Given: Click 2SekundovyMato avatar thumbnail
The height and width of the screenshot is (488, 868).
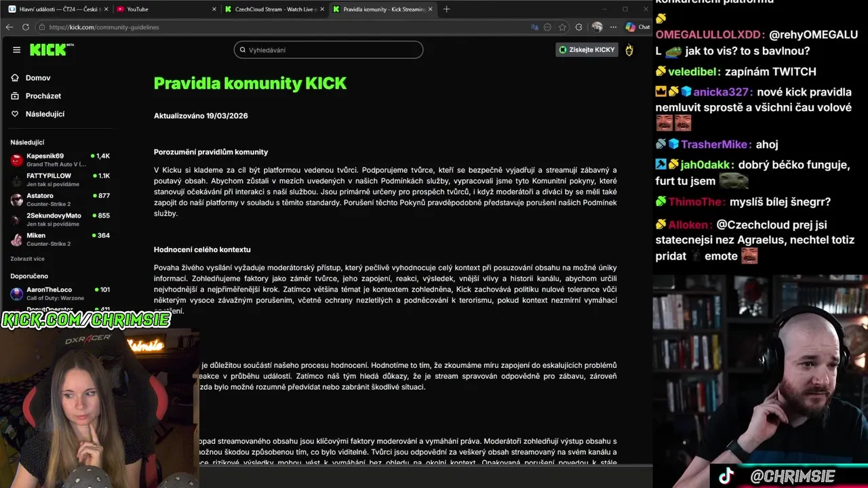Looking at the screenshot, I should tap(16, 220).
